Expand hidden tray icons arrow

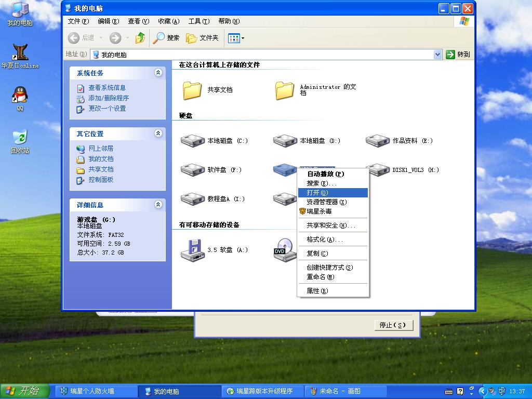482,392
